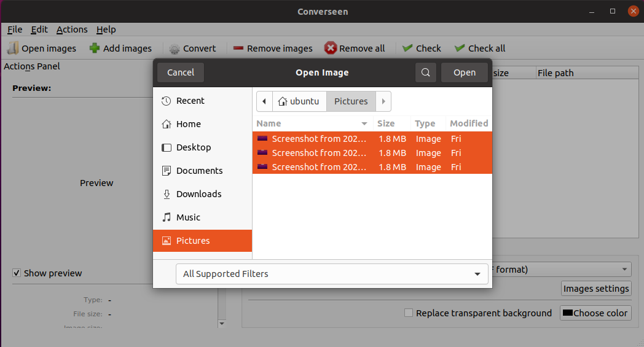The image size is (644, 347).
Task: Click the Images settings button
Action: click(x=596, y=289)
